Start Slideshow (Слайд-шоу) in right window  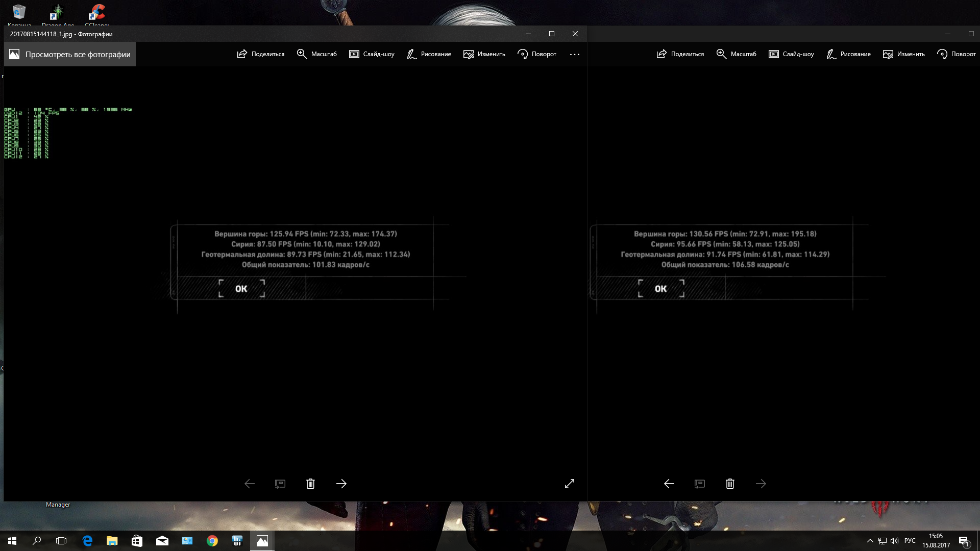tap(791, 54)
